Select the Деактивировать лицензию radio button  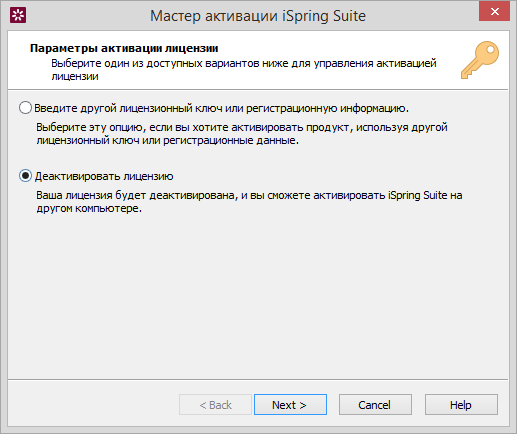click(25, 176)
